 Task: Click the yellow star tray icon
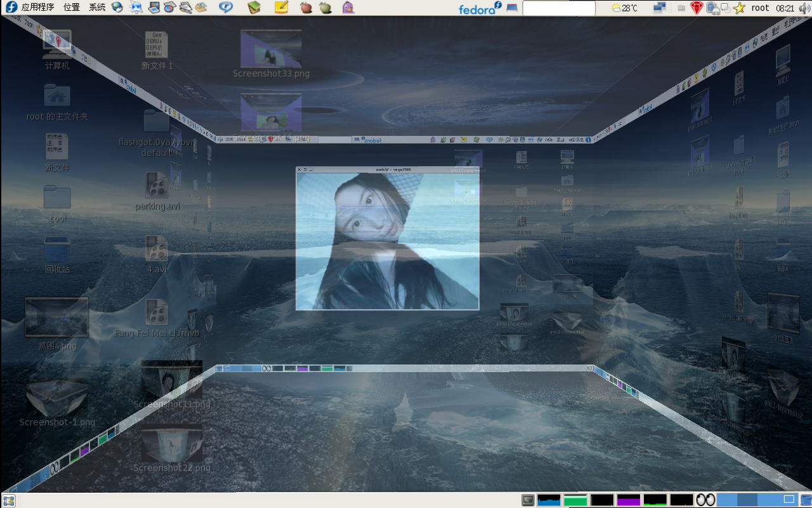coord(739,8)
